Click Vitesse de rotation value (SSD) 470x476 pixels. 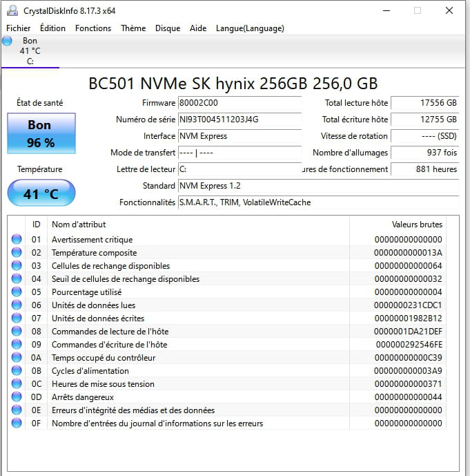[425, 136]
